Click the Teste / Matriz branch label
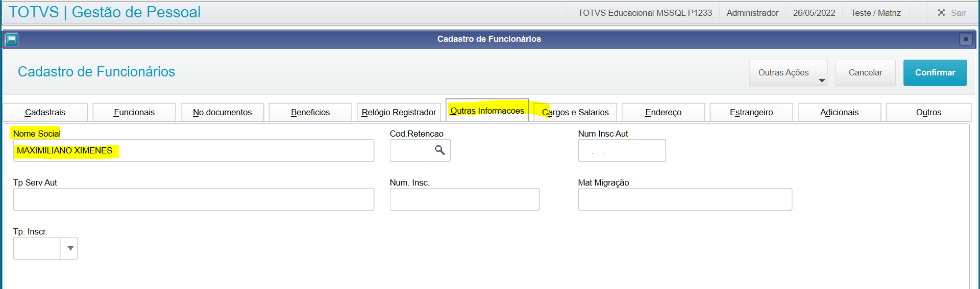Image resolution: width=980 pixels, height=289 pixels. (876, 13)
